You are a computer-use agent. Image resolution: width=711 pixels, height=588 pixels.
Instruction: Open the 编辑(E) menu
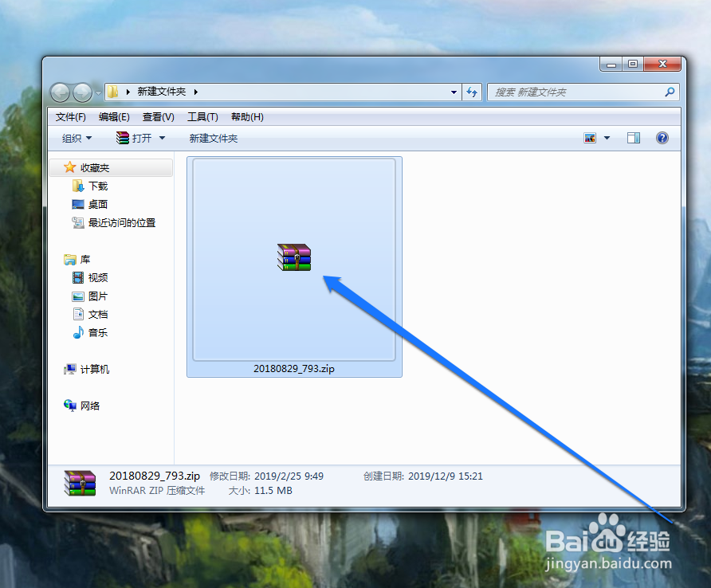(x=114, y=117)
